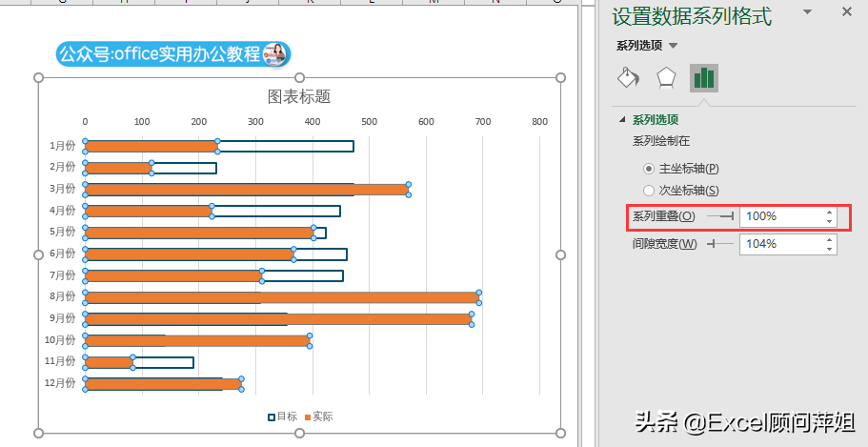Click the 系列重叠 slider
868x447 pixels.
click(x=720, y=216)
